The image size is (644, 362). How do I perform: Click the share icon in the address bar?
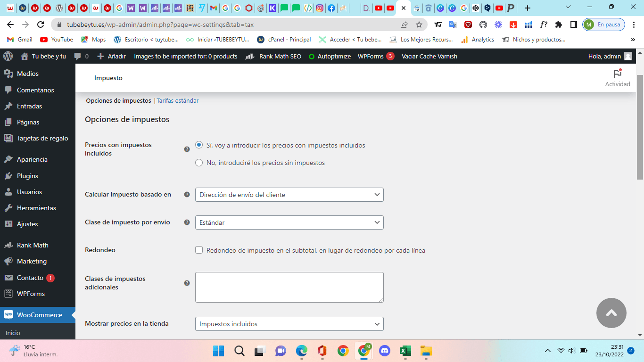click(x=404, y=25)
